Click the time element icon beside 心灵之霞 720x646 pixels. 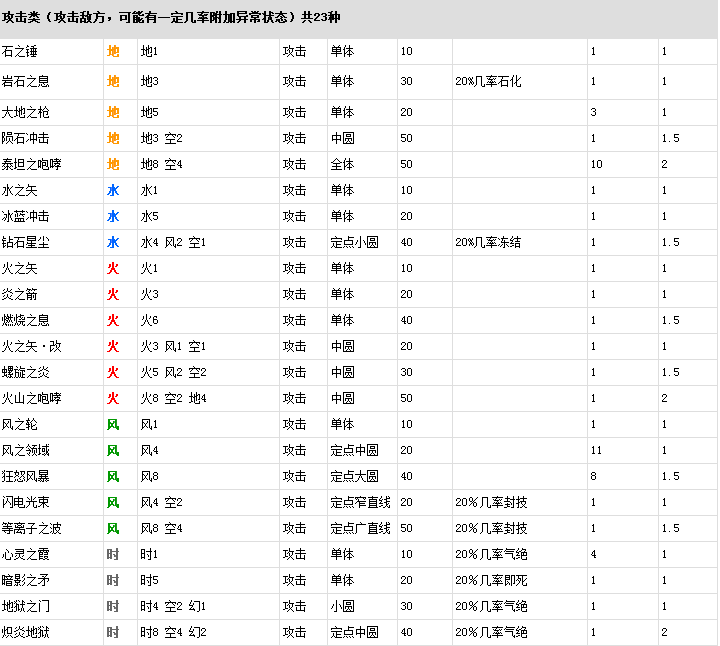[x=113, y=554]
